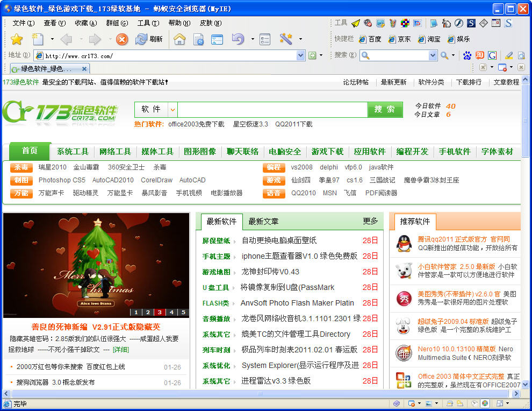Click the Undo closed tab arrow icon
This screenshot has height=411, width=532.
point(238,39)
